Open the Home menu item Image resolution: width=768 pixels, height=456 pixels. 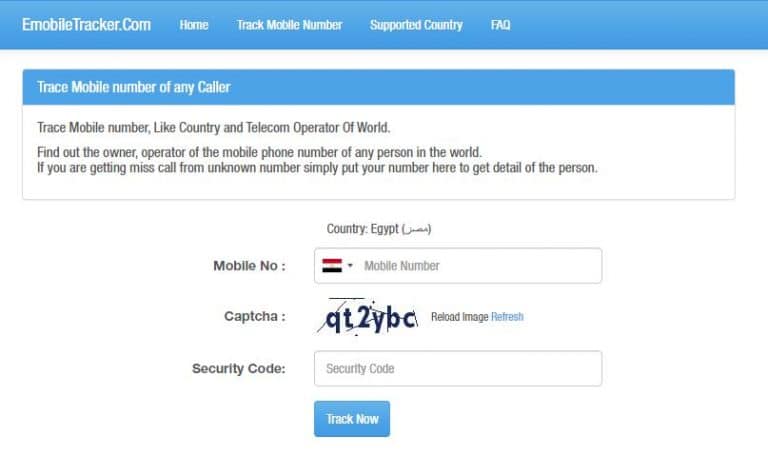194,25
